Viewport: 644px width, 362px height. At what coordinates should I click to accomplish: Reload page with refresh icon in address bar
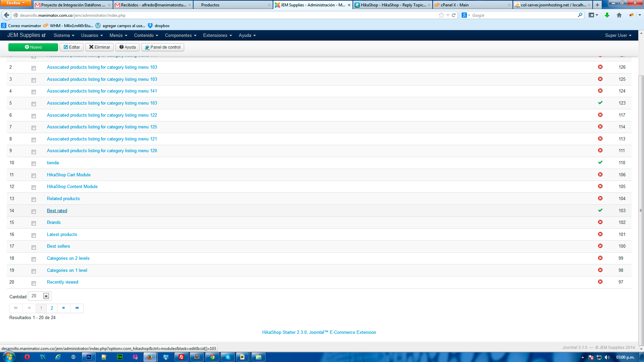click(453, 15)
